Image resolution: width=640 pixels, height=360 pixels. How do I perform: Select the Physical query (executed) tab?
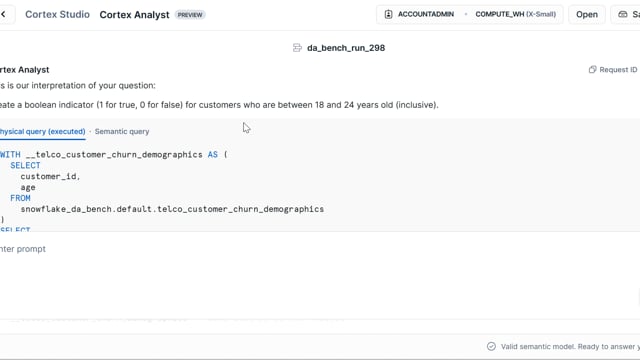42,131
